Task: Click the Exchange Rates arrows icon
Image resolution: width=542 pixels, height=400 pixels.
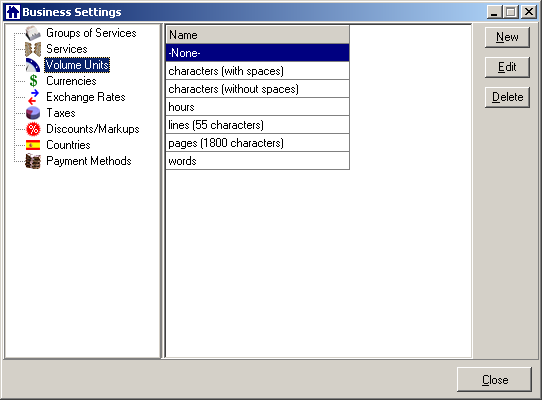Action: (33, 97)
